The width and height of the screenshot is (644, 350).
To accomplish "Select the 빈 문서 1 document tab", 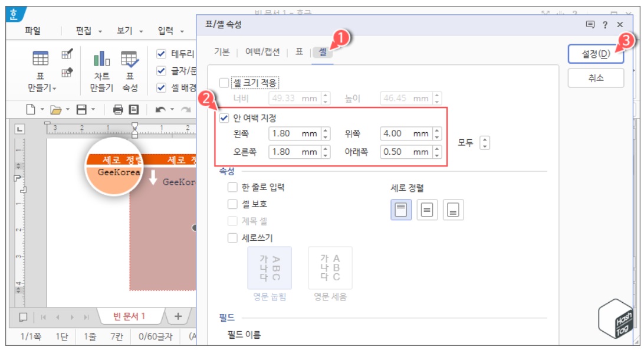I will pyautogui.click(x=129, y=316).
